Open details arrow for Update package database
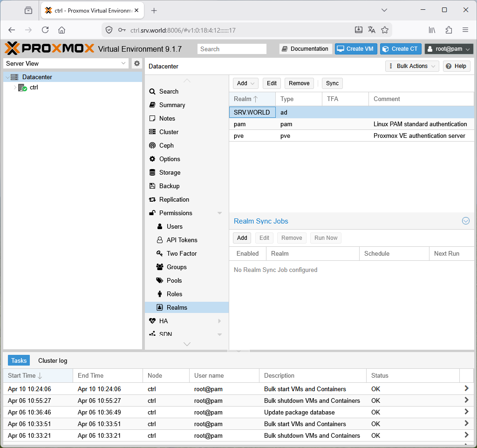477x448 pixels. tap(466, 412)
